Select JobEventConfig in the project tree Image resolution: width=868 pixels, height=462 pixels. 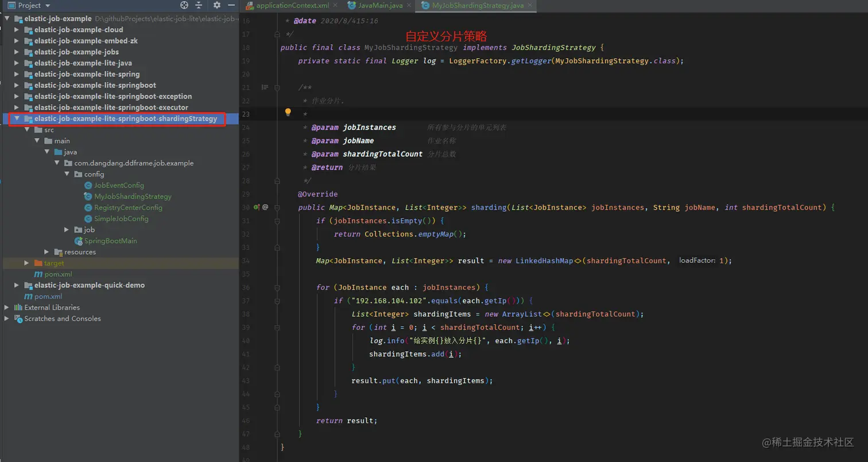[x=119, y=186]
